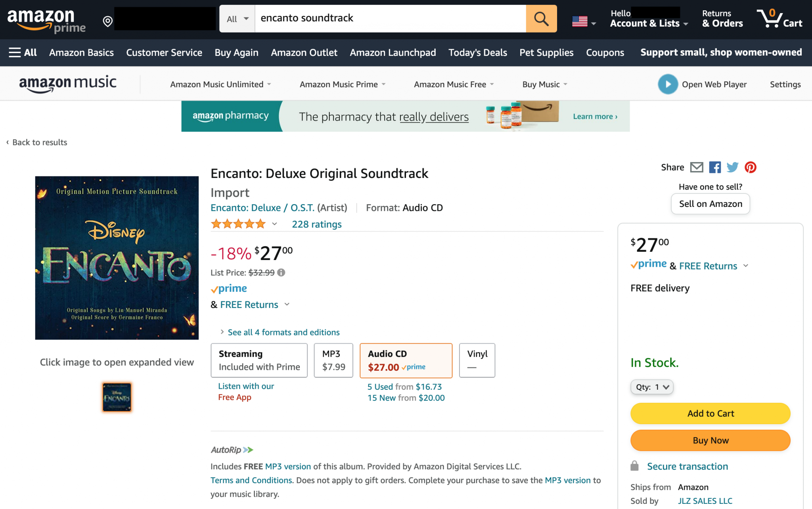Click the orange search magnifier button
Screen dimensions: 812x509
(x=541, y=19)
